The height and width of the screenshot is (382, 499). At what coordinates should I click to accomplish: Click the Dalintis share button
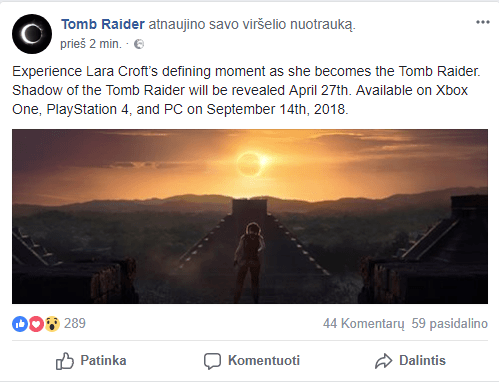coord(410,361)
